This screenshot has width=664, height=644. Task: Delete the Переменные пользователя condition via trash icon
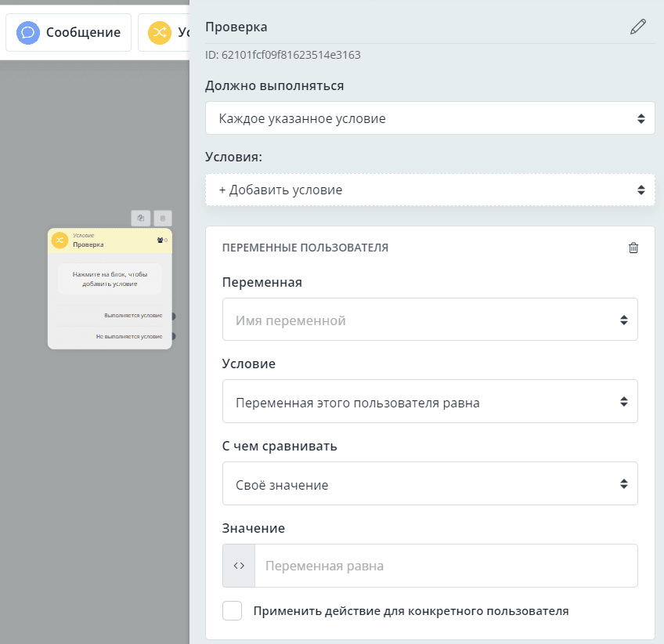[633, 248]
